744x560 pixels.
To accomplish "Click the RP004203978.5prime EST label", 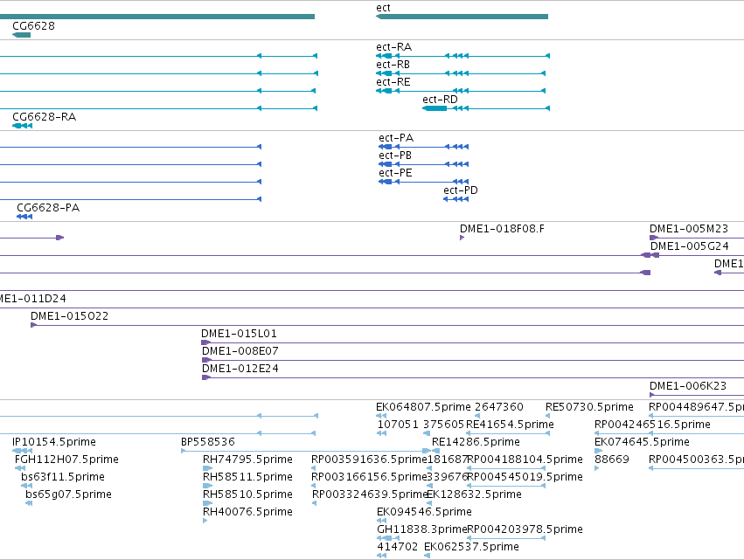I will pyautogui.click(x=525, y=529).
